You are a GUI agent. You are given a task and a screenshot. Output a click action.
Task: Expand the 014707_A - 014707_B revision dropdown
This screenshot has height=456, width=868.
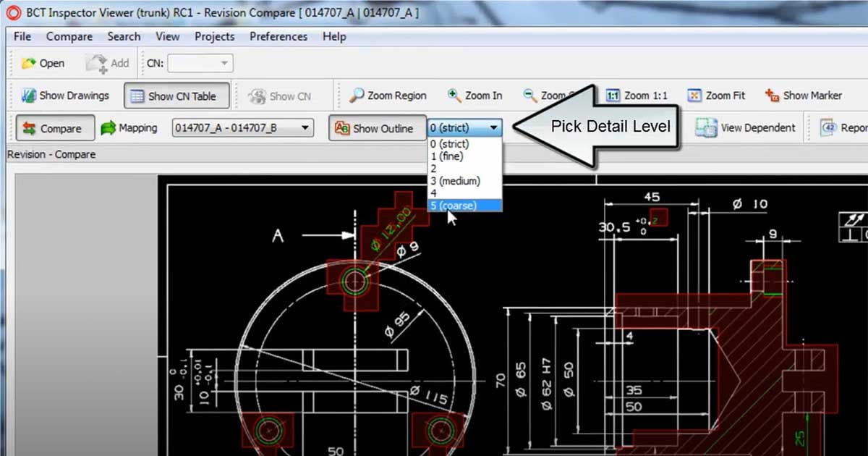pyautogui.click(x=305, y=128)
